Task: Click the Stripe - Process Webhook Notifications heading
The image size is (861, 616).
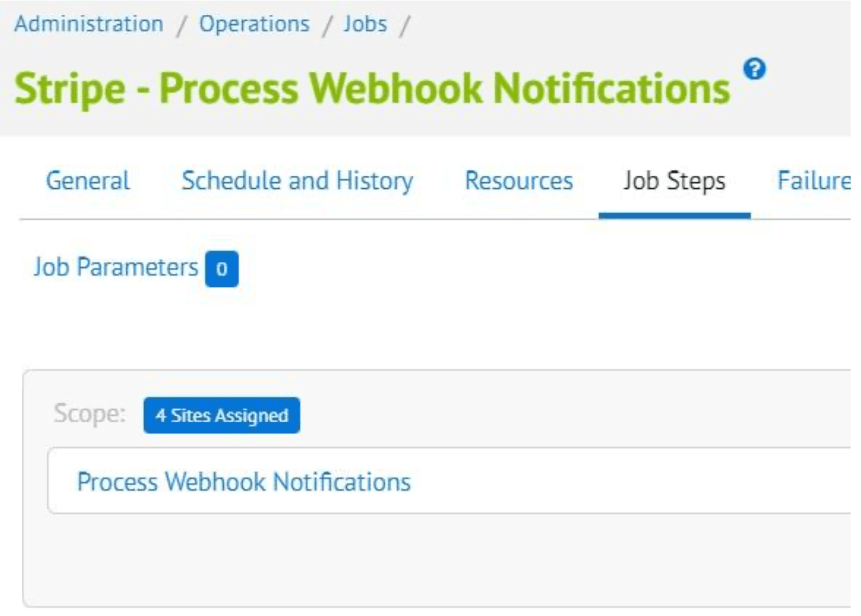Action: (x=372, y=89)
